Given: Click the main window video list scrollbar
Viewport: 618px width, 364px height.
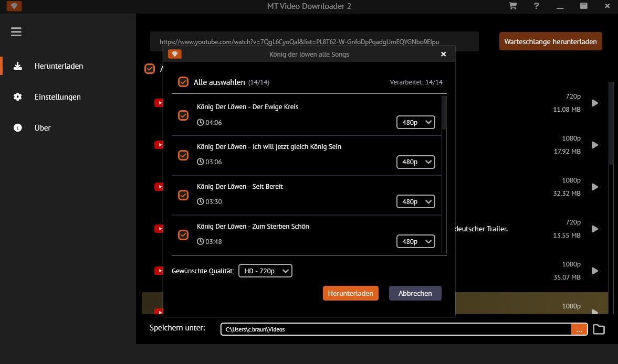Looking at the screenshot, I should tap(611, 123).
